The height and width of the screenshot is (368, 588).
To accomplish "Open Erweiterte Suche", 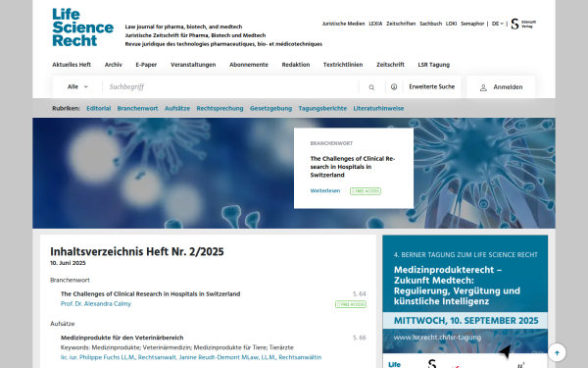I will [x=431, y=86].
